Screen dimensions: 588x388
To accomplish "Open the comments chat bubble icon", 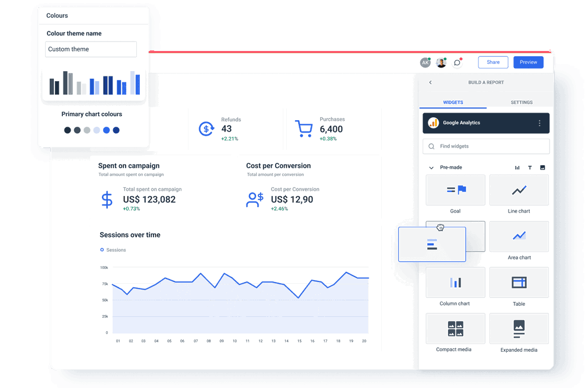I will point(457,63).
